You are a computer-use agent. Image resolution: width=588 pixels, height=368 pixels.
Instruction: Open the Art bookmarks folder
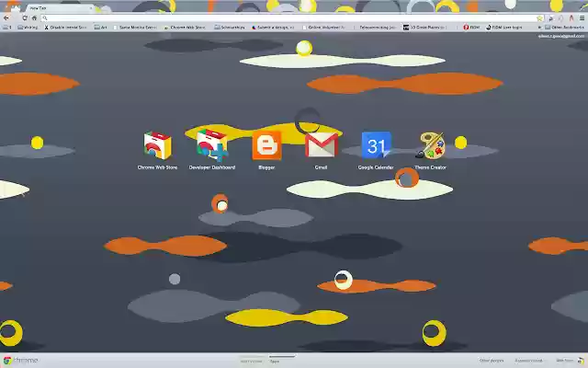101,28
